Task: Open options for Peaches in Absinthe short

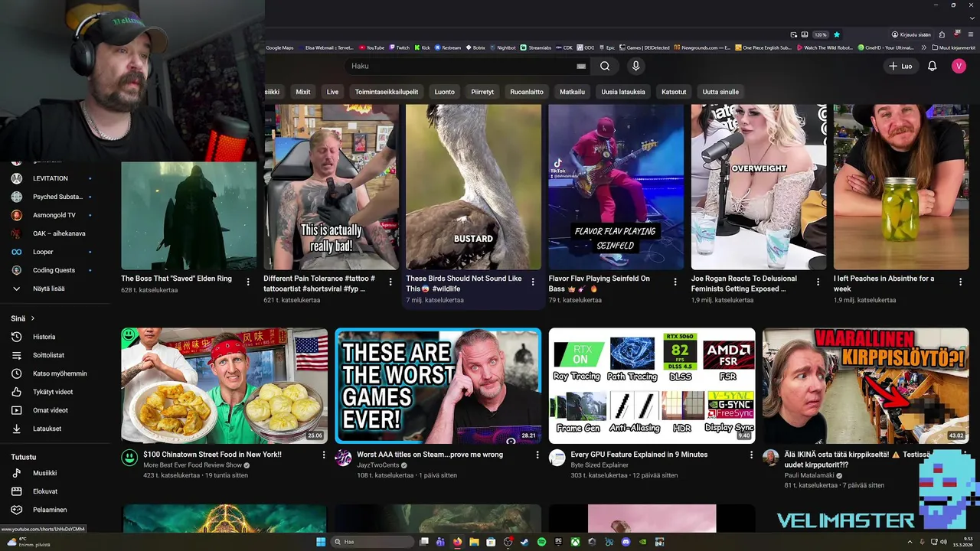Action: click(x=960, y=282)
